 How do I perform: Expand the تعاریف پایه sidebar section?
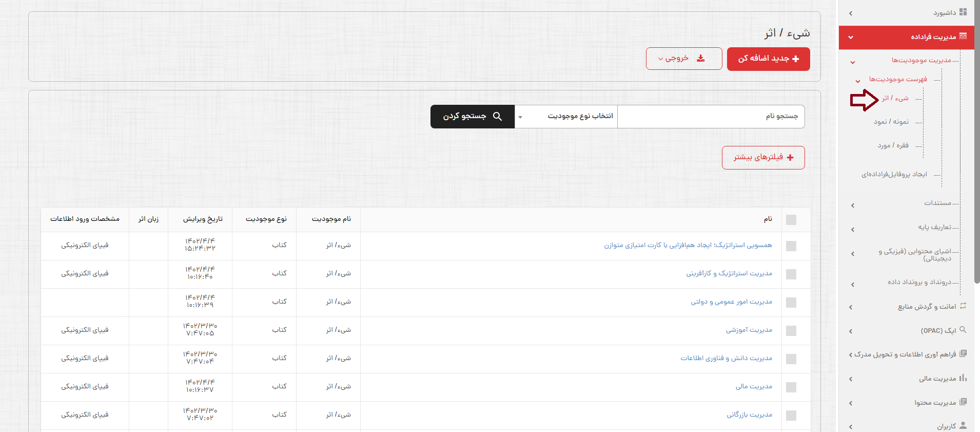tap(934, 227)
